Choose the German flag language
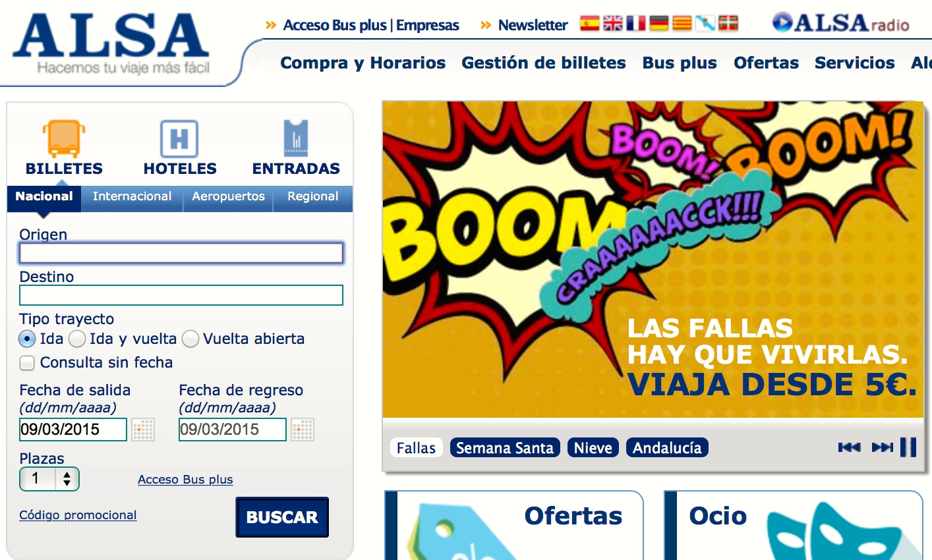The height and width of the screenshot is (560, 932). click(658, 24)
